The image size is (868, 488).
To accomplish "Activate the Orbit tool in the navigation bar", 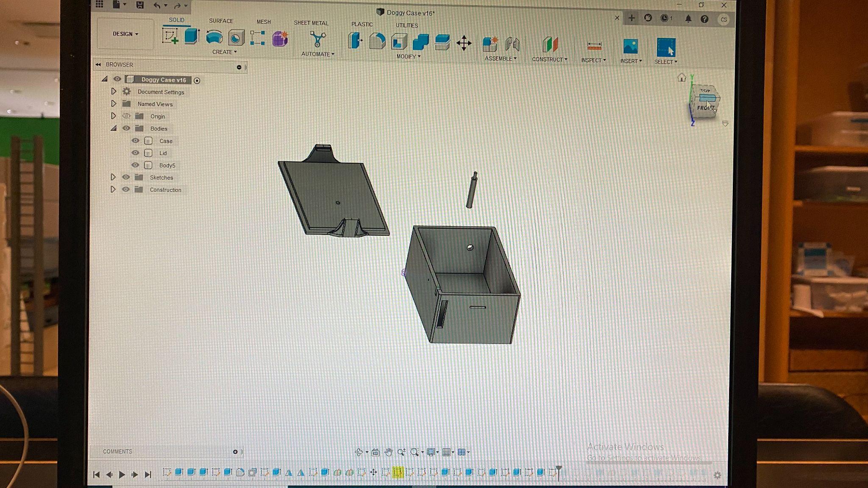I will [360, 452].
